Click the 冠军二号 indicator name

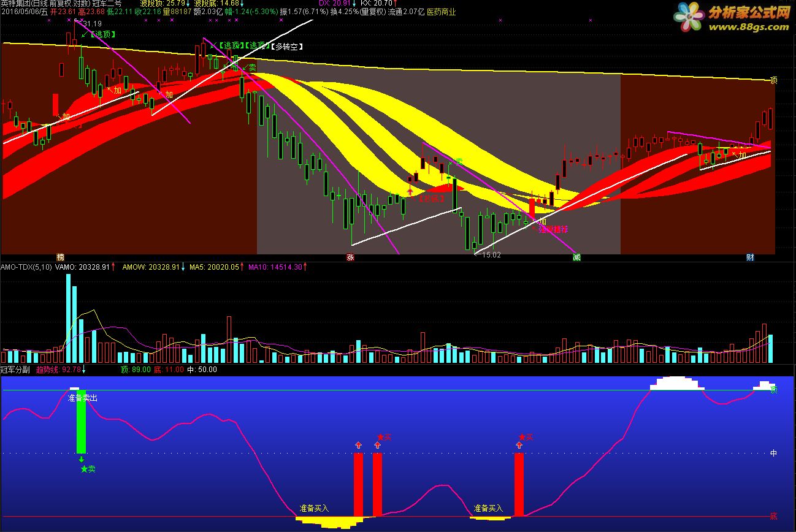(107, 4)
